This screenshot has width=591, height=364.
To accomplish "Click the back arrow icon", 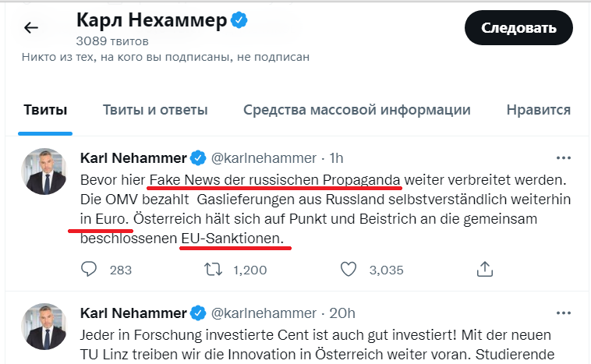I will pos(31,28).
